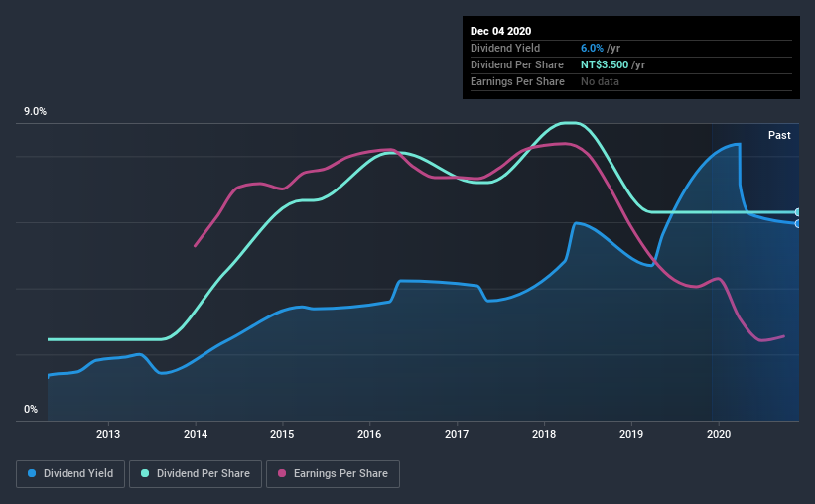Click the No data earnings value

pyautogui.click(x=600, y=81)
